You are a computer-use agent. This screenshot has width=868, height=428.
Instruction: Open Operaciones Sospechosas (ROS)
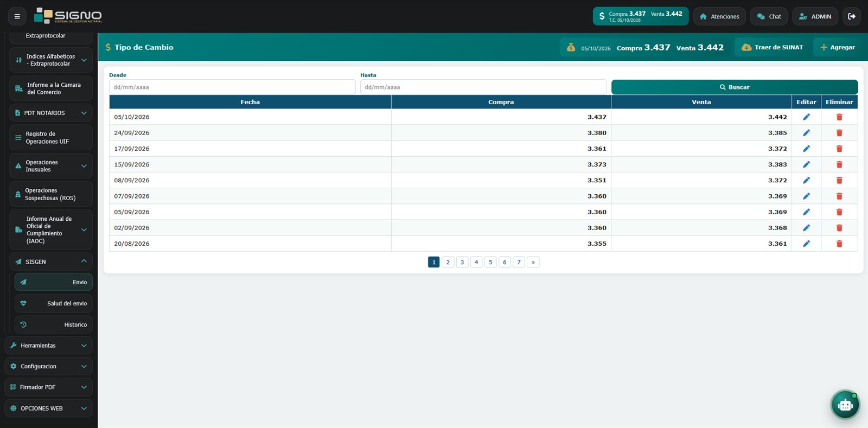click(x=51, y=194)
